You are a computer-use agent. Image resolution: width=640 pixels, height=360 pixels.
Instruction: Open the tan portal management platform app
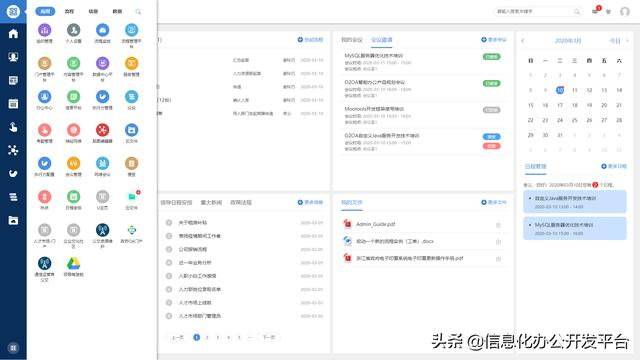point(44,63)
